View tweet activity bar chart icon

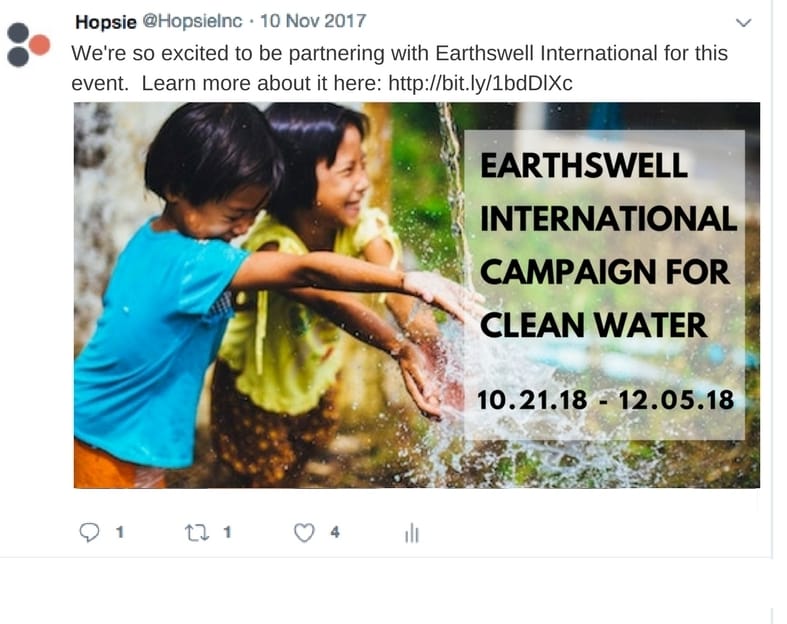[412, 533]
